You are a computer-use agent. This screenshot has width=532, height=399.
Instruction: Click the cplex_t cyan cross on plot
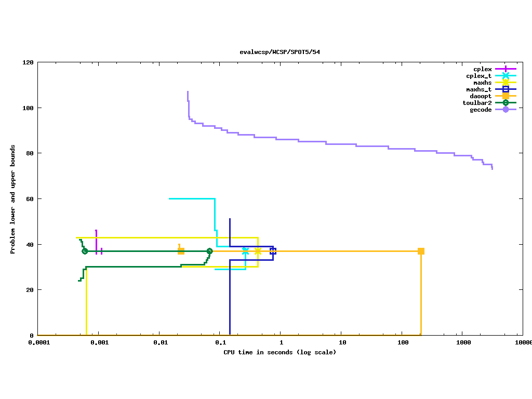pyautogui.click(x=245, y=251)
